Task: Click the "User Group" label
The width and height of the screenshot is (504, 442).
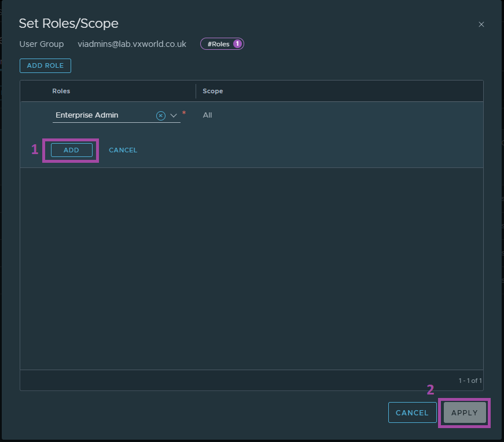Action: [42, 44]
